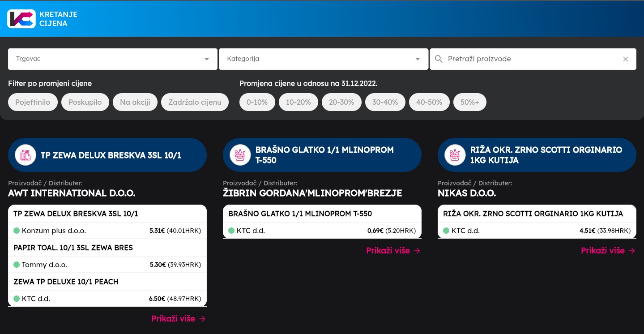This screenshot has height=334, width=644.
Task: Open TP ZEWA DELUX BRESKVA product header
Action: click(107, 155)
